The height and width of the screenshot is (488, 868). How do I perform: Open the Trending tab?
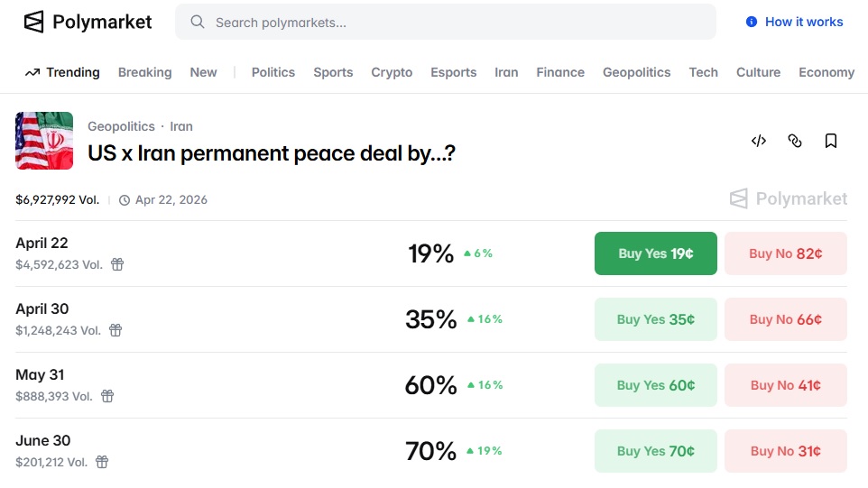point(62,72)
